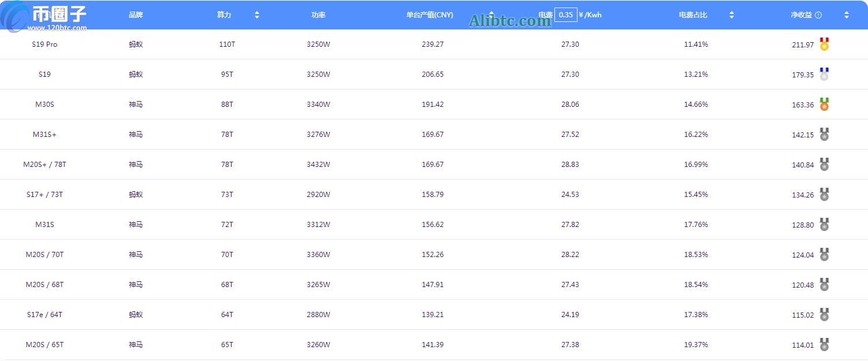
Task: Sort by 电费占比 using its sort arrows
Action: pos(732,15)
